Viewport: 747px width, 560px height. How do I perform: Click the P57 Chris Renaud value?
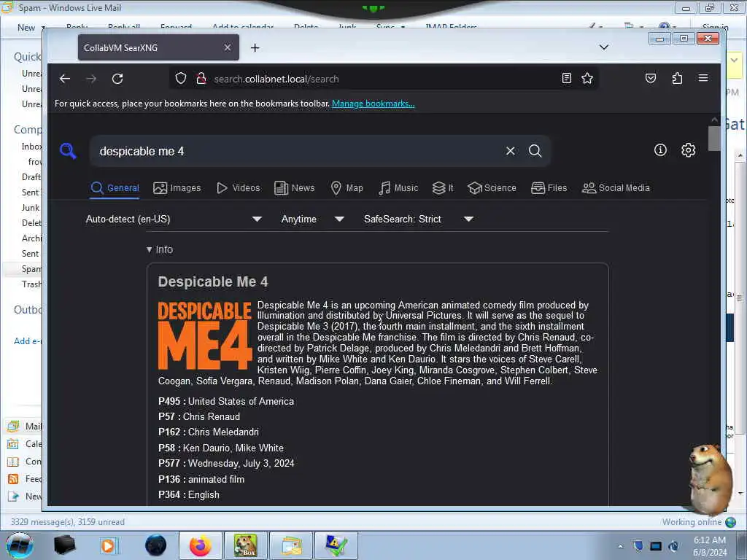coord(212,416)
